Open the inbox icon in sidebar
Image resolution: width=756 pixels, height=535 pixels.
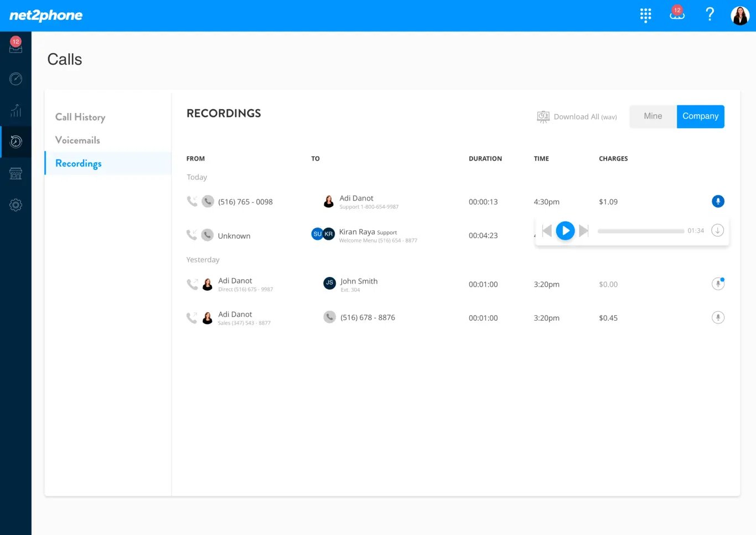pyautogui.click(x=15, y=46)
